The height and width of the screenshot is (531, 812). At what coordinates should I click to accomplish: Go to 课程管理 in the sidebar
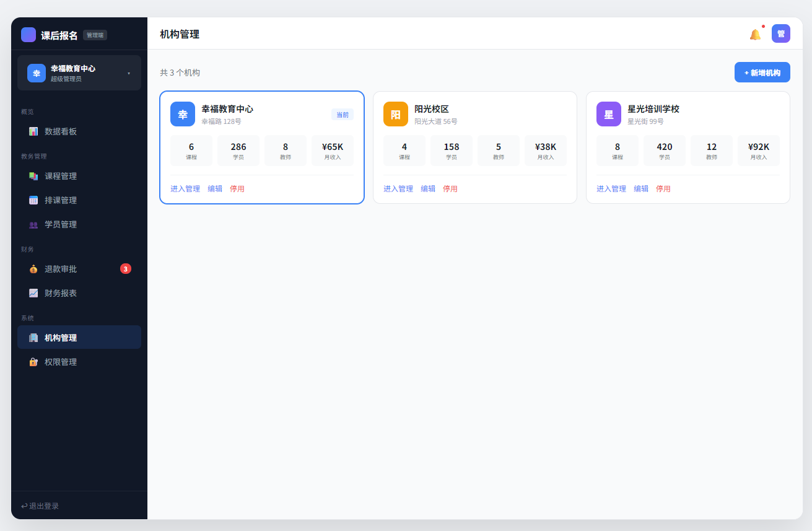(x=79, y=176)
